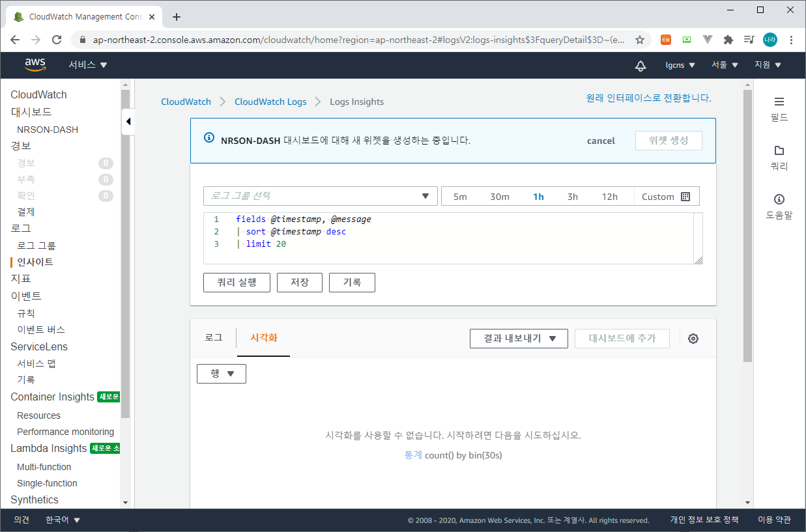Collapse the left navigation panel arrow

point(128,121)
